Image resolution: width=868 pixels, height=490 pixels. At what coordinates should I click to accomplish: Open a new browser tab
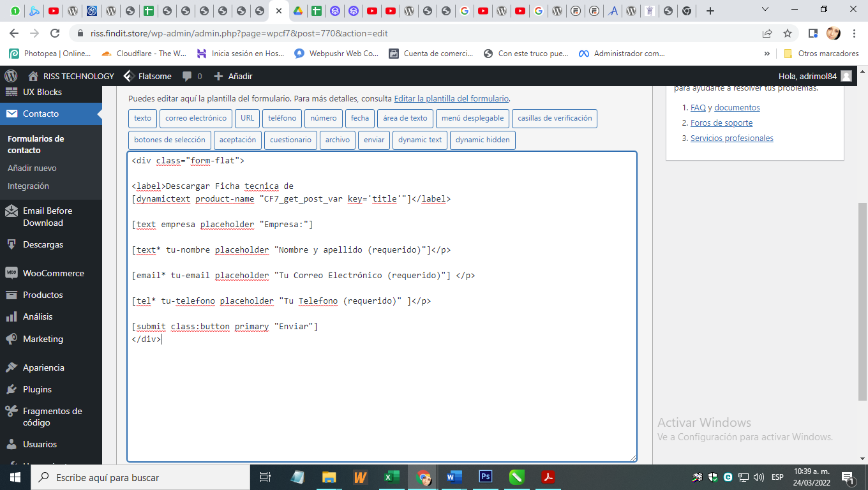pos(710,11)
